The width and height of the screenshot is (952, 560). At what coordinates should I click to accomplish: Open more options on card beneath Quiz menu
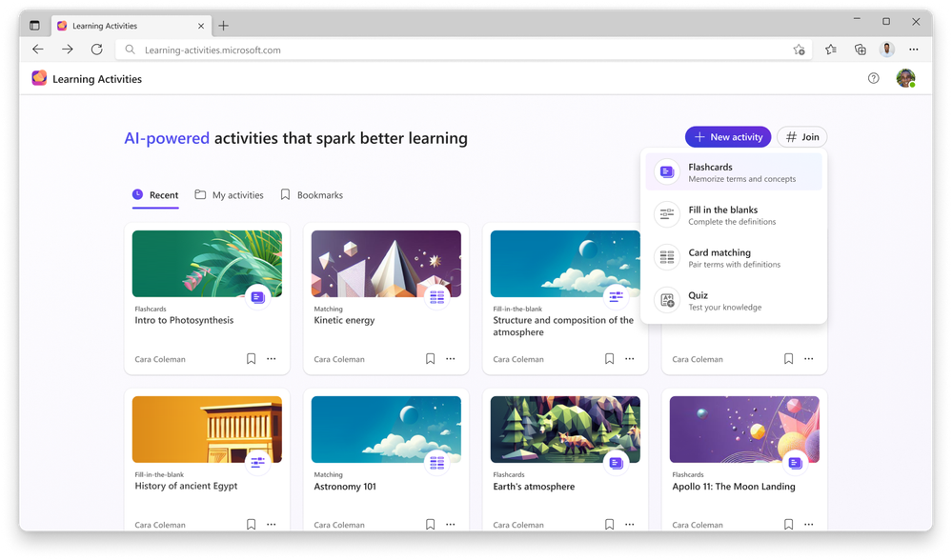pyautogui.click(x=809, y=358)
